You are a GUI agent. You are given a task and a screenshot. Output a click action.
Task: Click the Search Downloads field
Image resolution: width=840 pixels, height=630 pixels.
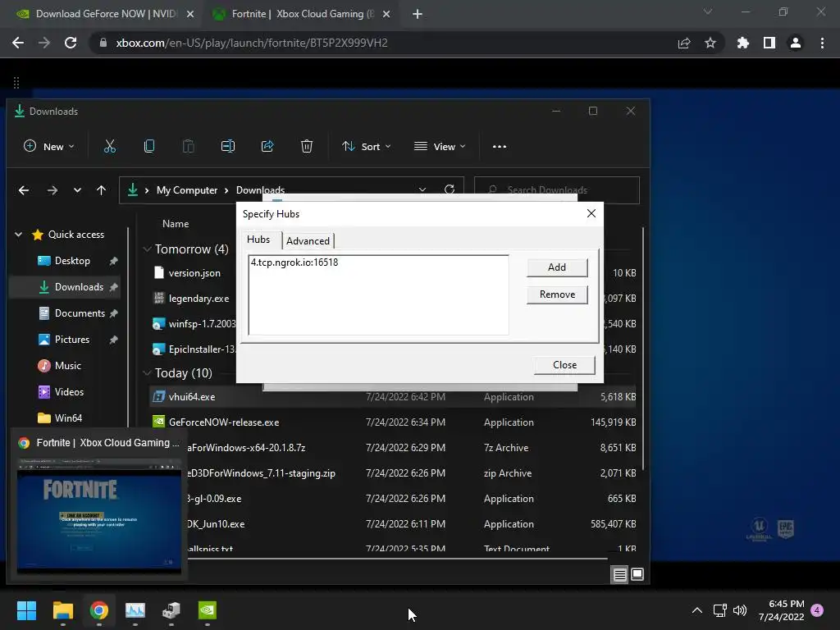coord(557,190)
